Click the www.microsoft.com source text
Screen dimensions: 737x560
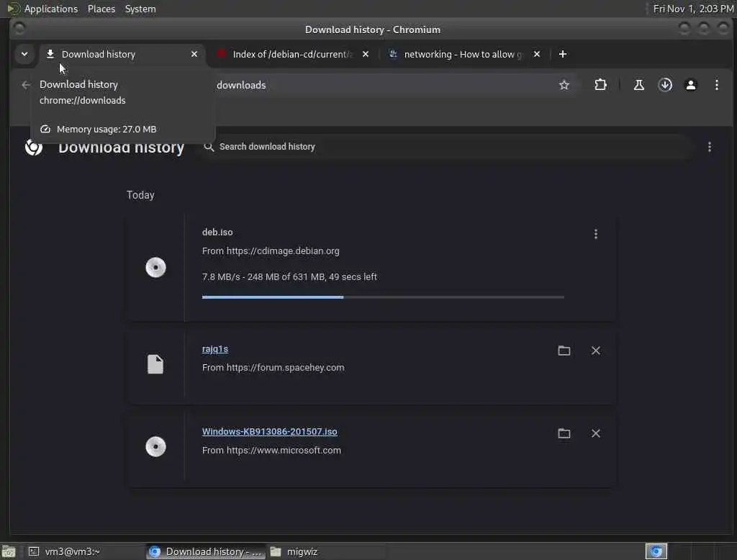pyautogui.click(x=271, y=451)
